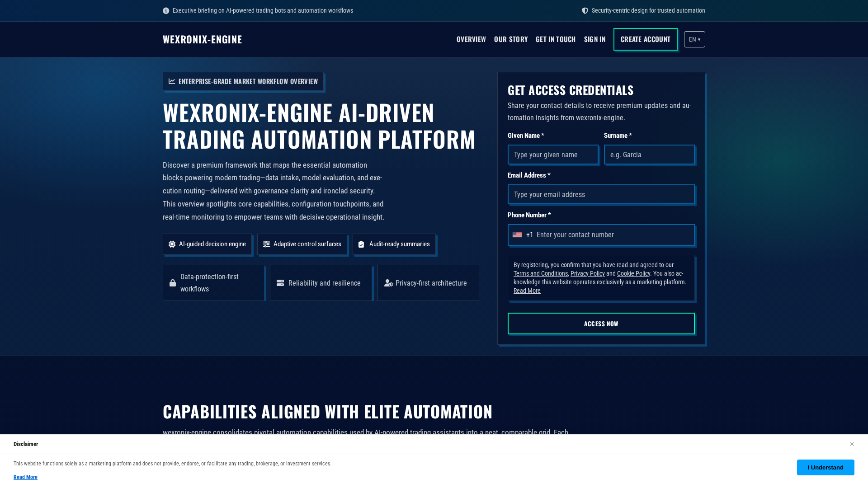Click the I Understand button
The height and width of the screenshot is (488, 868).
click(x=826, y=468)
